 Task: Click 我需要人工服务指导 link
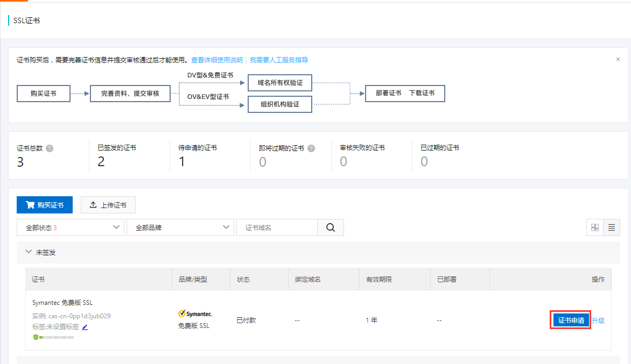pyautogui.click(x=279, y=60)
